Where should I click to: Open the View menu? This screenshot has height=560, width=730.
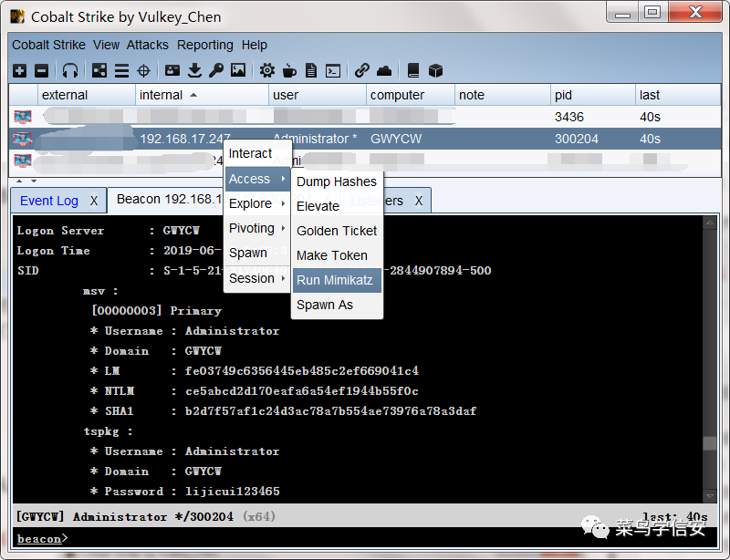(x=106, y=45)
